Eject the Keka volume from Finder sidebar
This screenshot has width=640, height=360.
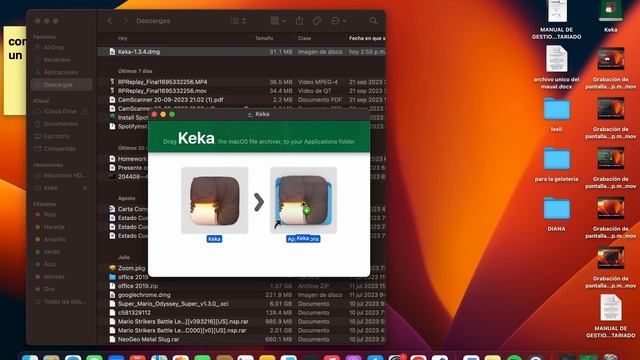85,188
